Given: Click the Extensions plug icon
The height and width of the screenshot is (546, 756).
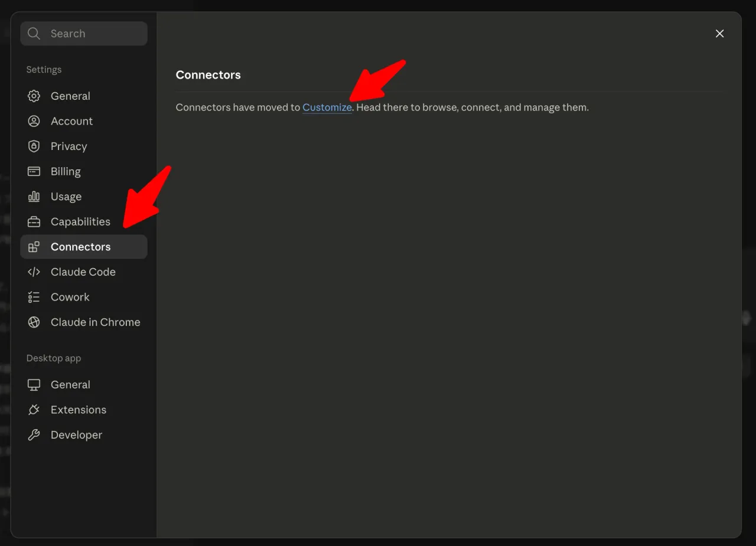Looking at the screenshot, I should coord(34,410).
